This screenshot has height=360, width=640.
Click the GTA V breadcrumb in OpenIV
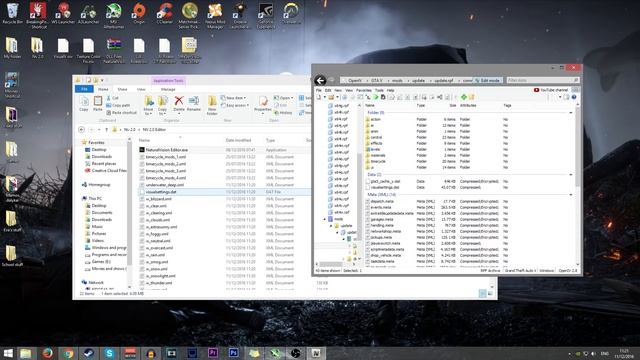pos(376,80)
